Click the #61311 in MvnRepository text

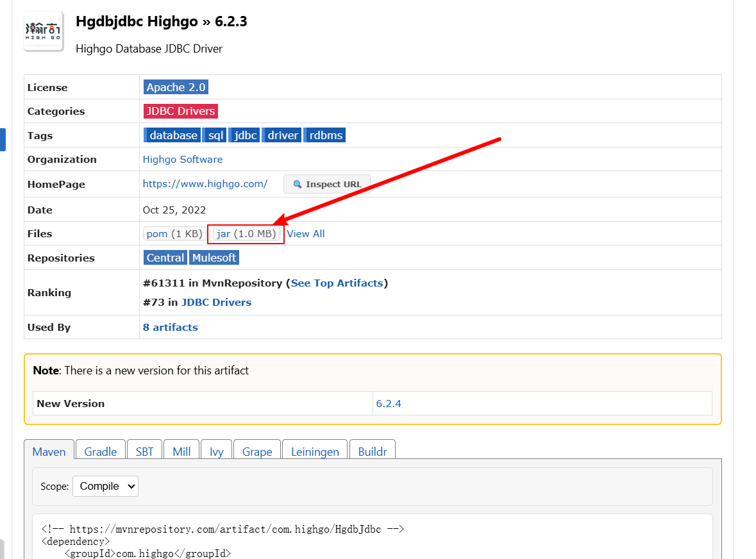(213, 283)
